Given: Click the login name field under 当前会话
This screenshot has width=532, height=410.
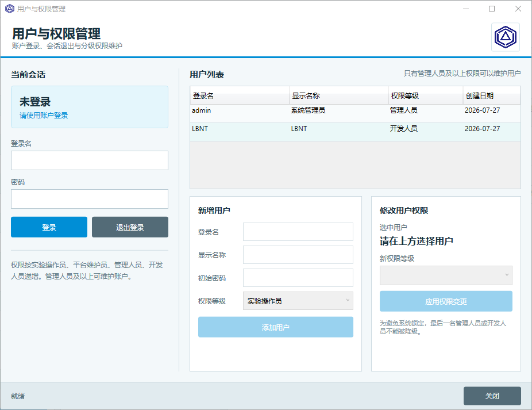Looking at the screenshot, I should tap(90, 160).
